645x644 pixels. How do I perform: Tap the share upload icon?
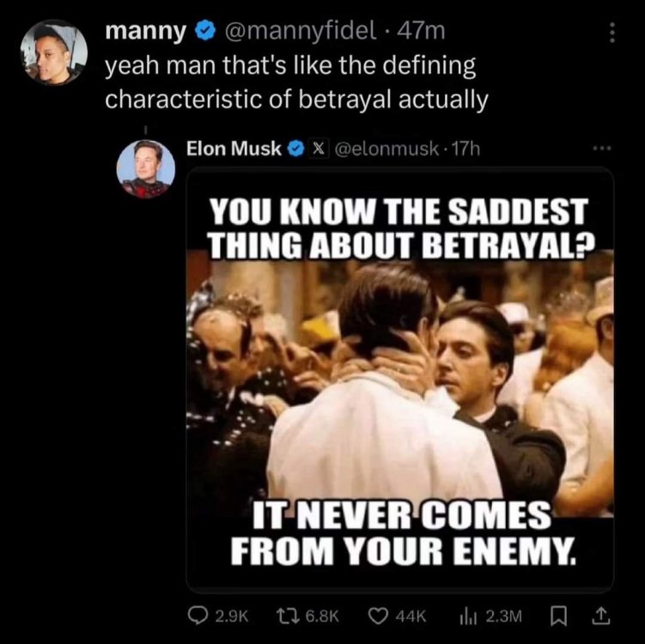(x=600, y=617)
